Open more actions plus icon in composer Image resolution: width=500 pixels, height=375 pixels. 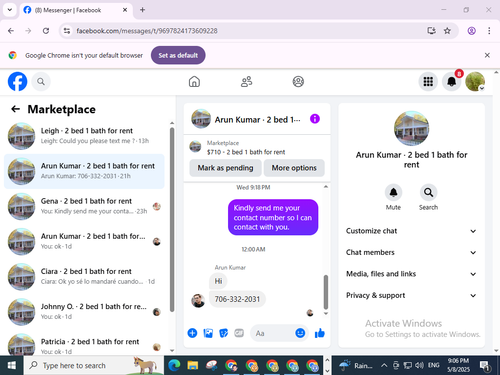click(x=192, y=333)
